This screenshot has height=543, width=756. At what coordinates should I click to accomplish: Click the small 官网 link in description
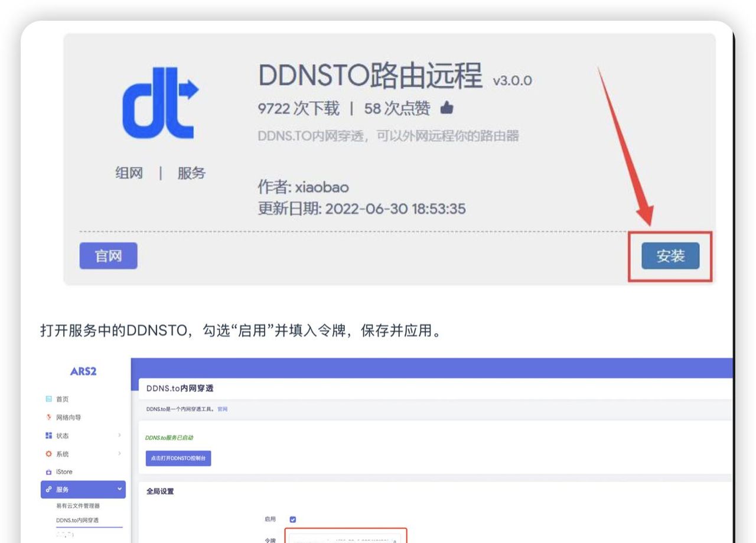pos(223,409)
